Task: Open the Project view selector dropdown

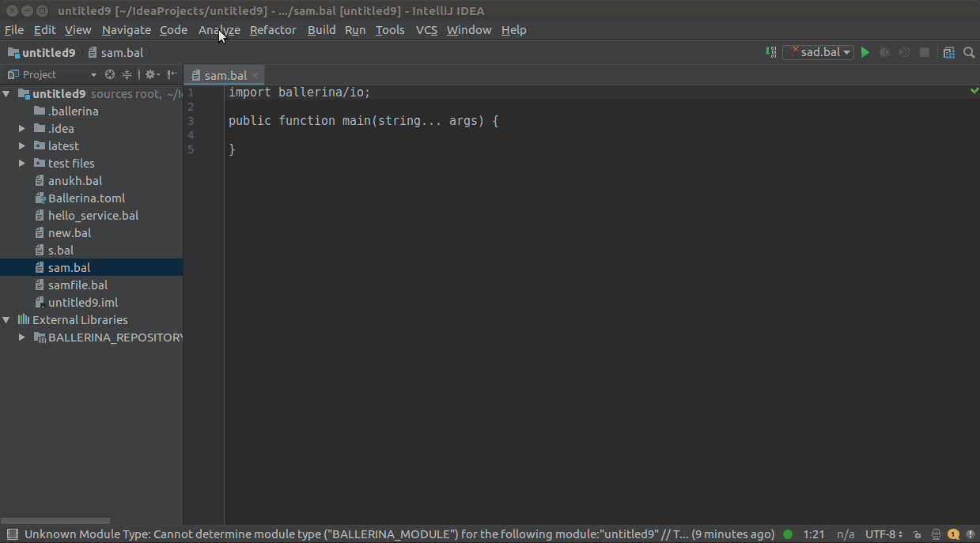Action: click(x=51, y=74)
